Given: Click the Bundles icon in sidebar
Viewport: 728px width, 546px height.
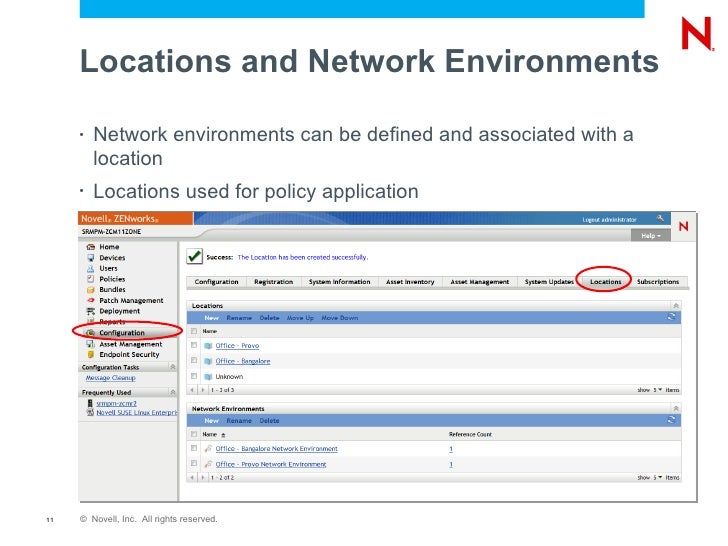Looking at the screenshot, I should click(91, 290).
